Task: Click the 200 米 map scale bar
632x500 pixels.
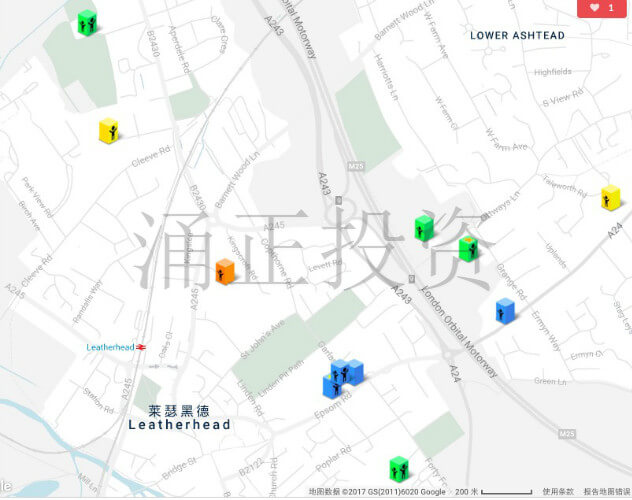Action: click(494, 492)
